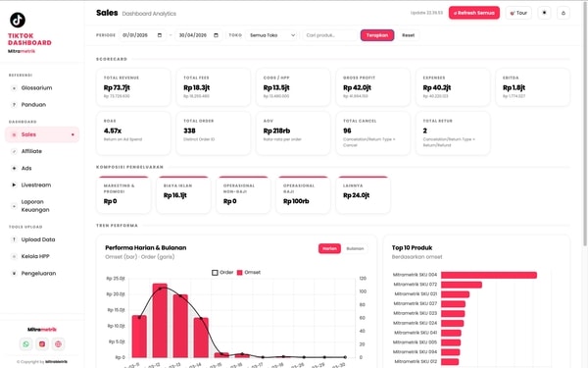Click the Cari produk search field
Screen dimensions: 588x368
click(330, 35)
